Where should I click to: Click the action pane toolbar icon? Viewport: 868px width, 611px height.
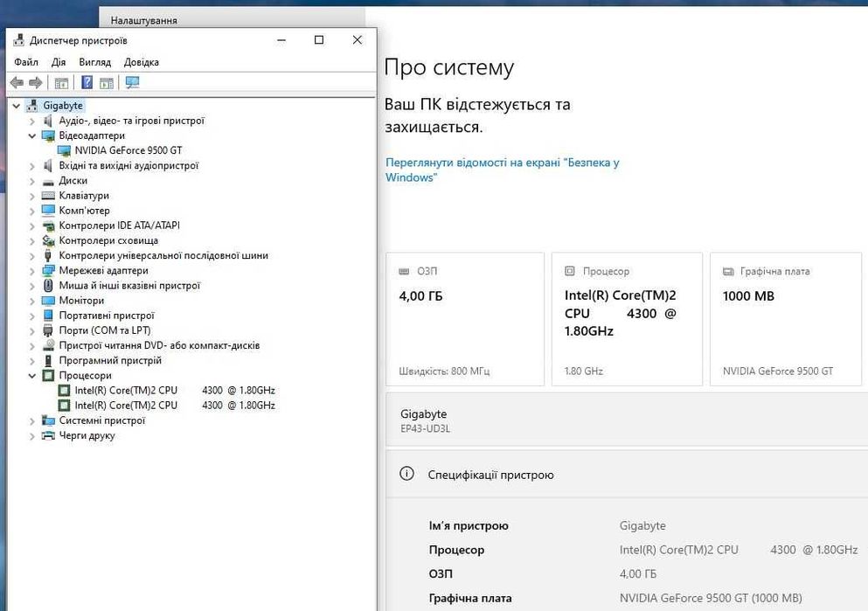107,83
